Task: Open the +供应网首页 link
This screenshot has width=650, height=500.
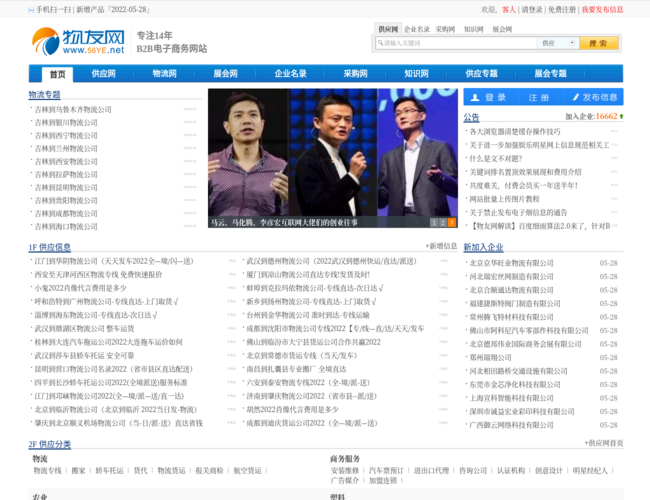Action: click(604, 443)
